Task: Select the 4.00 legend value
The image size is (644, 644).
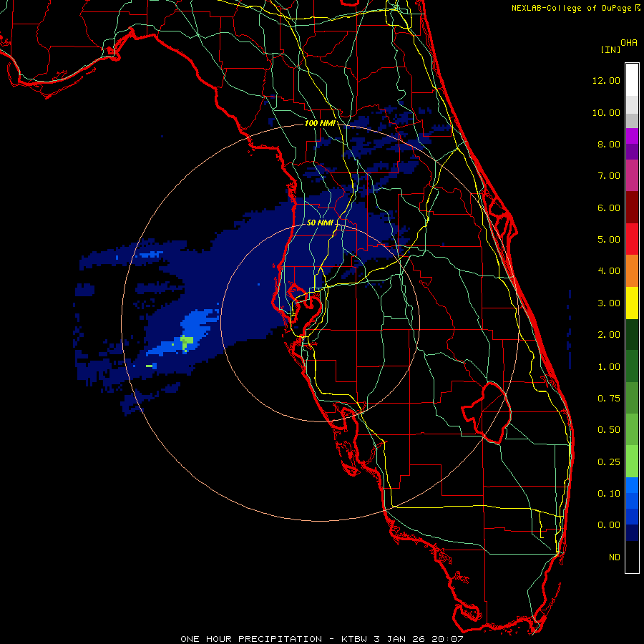Action: click(x=608, y=271)
